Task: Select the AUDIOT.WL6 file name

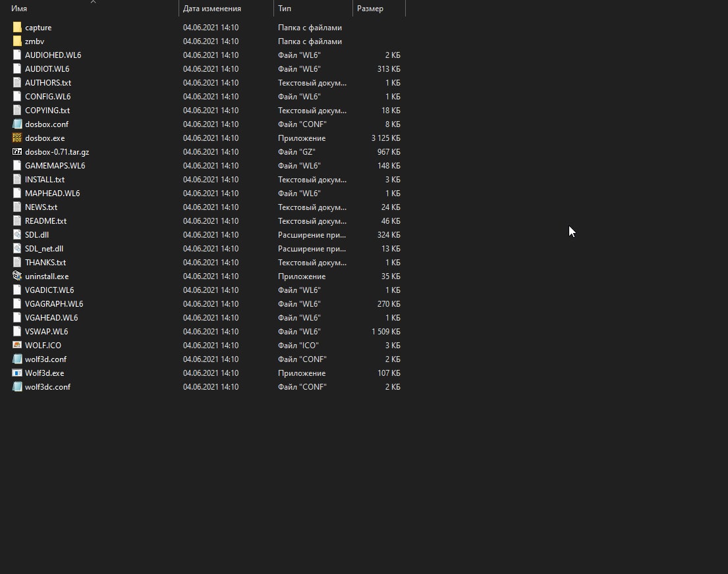Action: click(47, 68)
